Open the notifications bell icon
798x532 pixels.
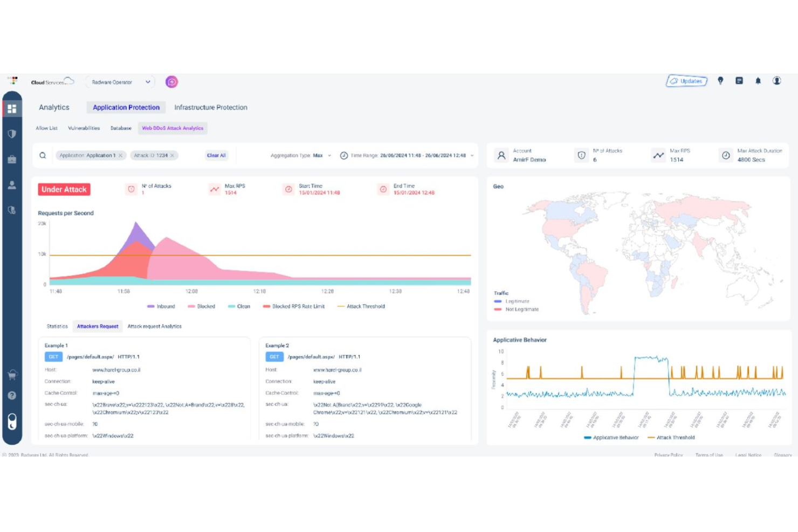[758, 81]
